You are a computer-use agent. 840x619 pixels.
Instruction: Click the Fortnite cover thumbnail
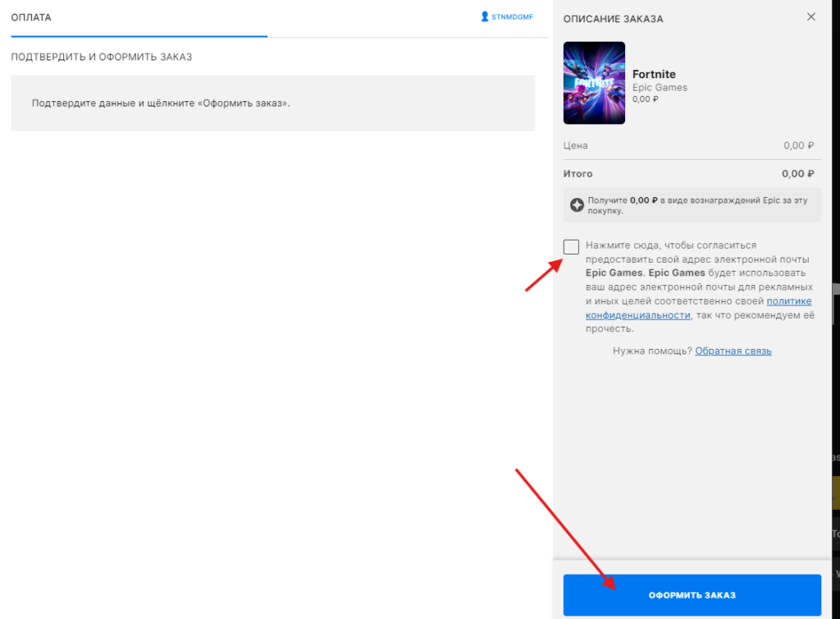(x=595, y=83)
